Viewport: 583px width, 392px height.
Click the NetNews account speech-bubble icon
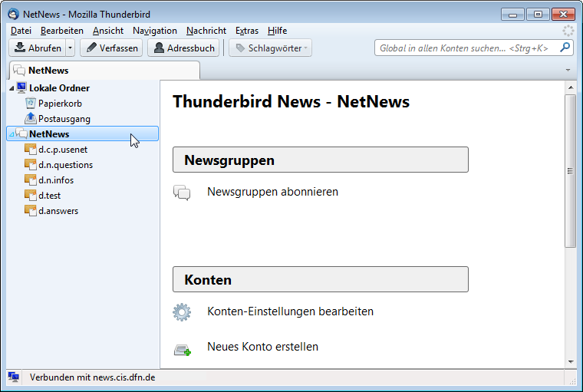click(x=21, y=133)
